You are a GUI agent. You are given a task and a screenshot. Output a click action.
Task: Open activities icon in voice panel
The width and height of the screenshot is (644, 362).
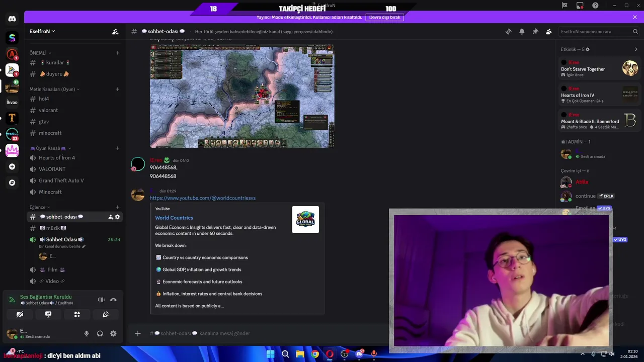[x=77, y=314]
